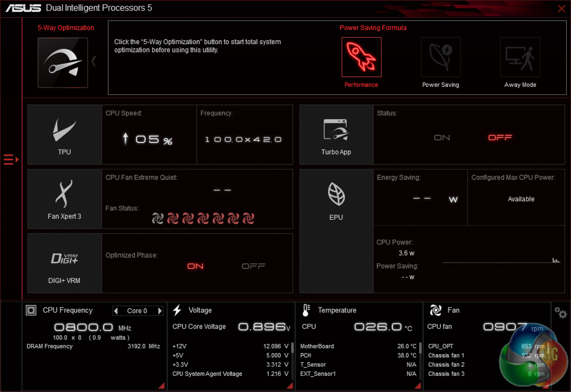This screenshot has width=571, height=392.
Task: Open monitor settings gear icon
Action: (x=560, y=312)
